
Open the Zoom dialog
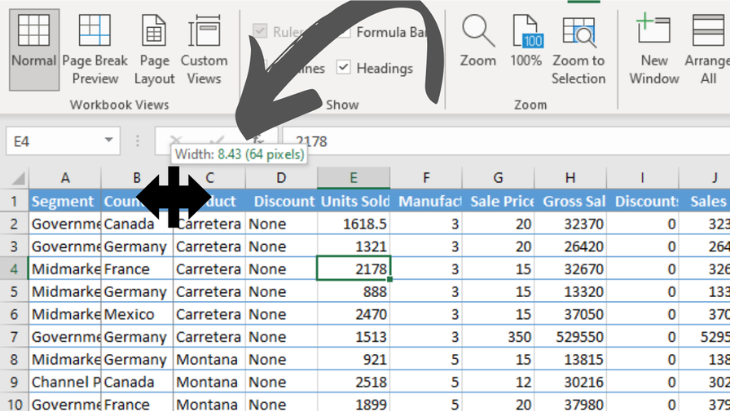click(x=478, y=41)
